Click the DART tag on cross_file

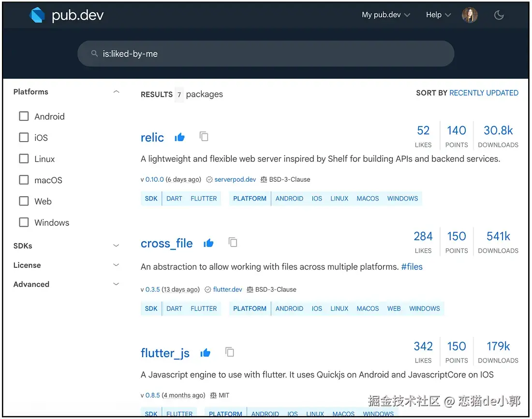click(x=174, y=308)
